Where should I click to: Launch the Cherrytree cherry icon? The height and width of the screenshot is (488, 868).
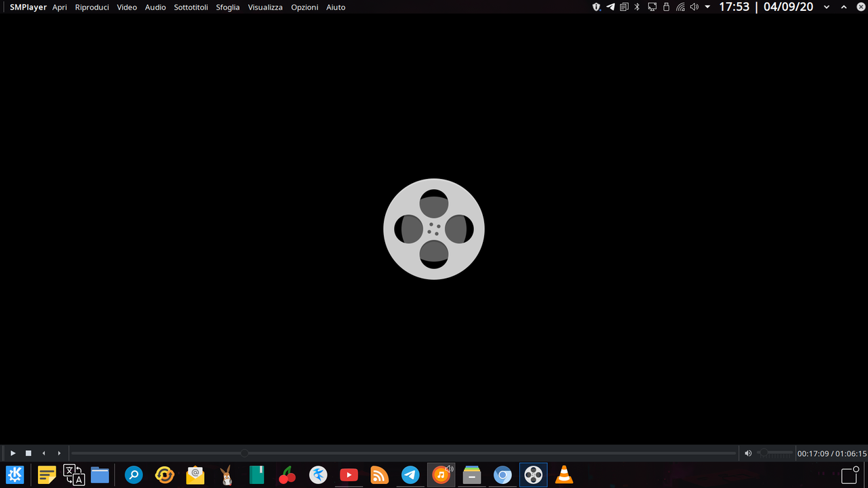288,475
